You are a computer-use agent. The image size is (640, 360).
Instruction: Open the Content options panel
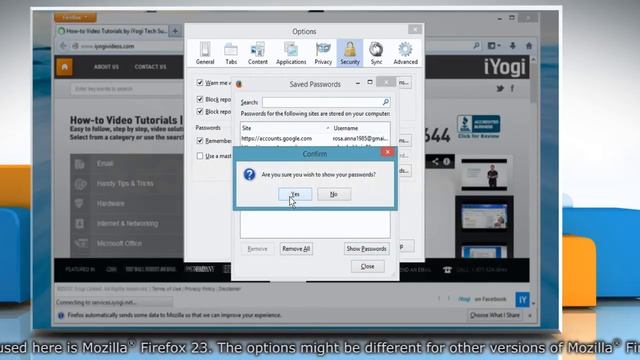[x=258, y=53]
